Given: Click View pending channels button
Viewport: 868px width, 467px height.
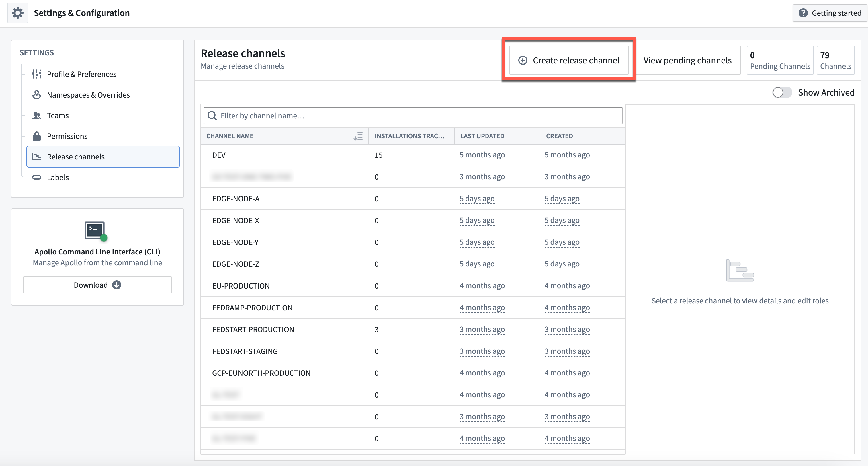Looking at the screenshot, I should pyautogui.click(x=687, y=60).
